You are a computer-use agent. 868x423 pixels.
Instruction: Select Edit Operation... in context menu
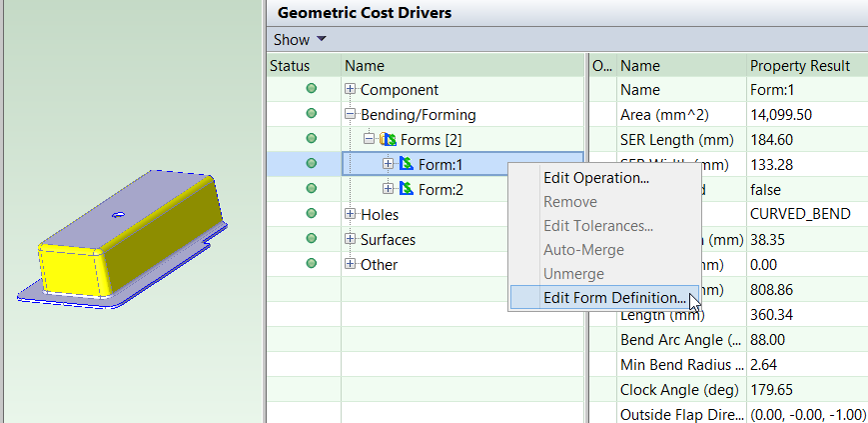595,178
